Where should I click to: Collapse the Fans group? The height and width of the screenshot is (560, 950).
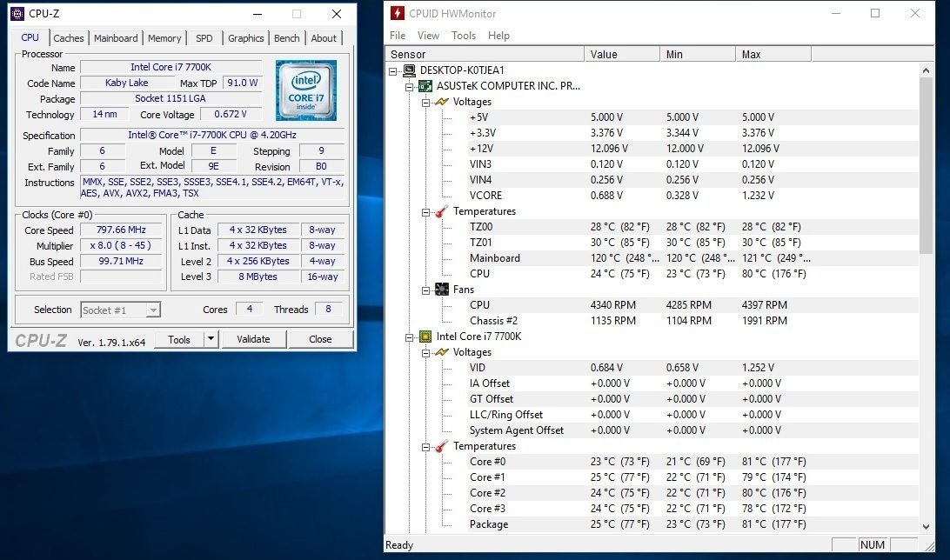coord(426,290)
